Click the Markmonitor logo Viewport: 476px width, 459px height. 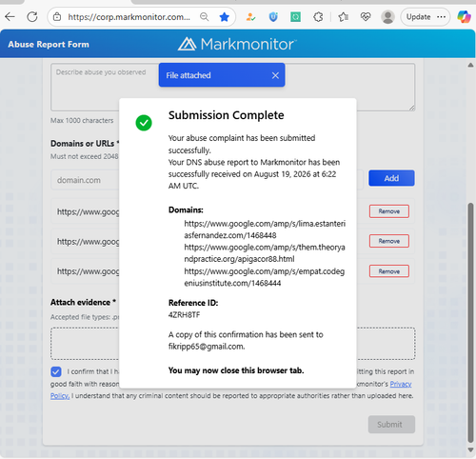(x=237, y=44)
